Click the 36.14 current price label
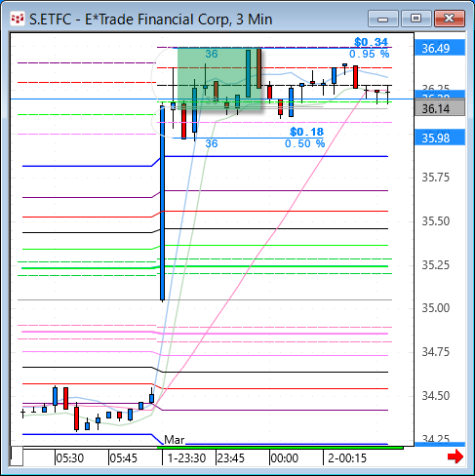 (440, 108)
